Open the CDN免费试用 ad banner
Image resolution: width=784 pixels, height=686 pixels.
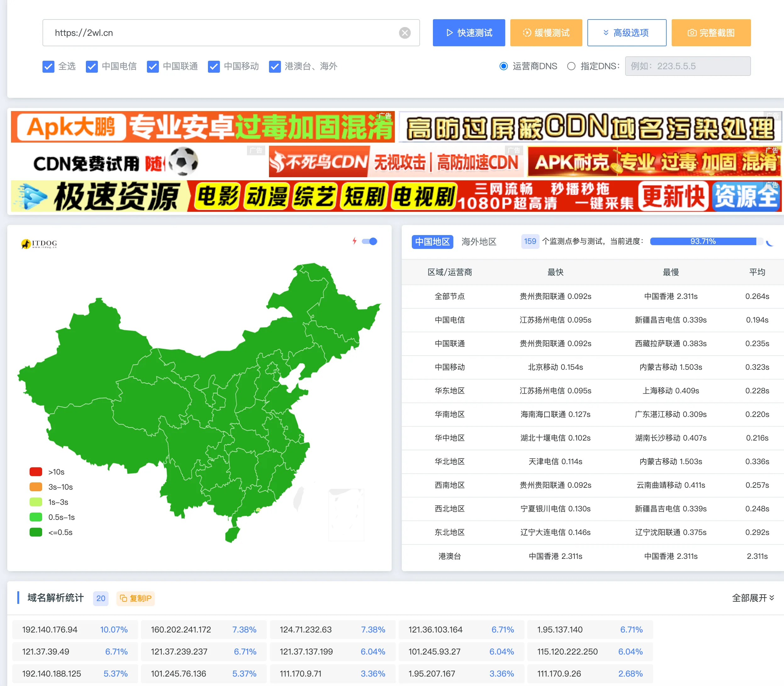tap(138, 161)
